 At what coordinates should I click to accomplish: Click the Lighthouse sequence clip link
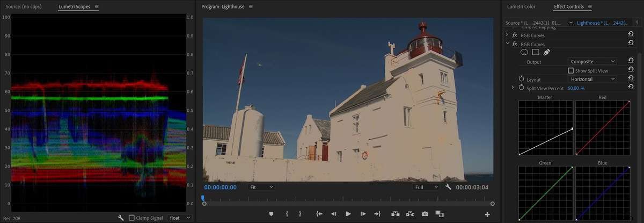pos(601,23)
